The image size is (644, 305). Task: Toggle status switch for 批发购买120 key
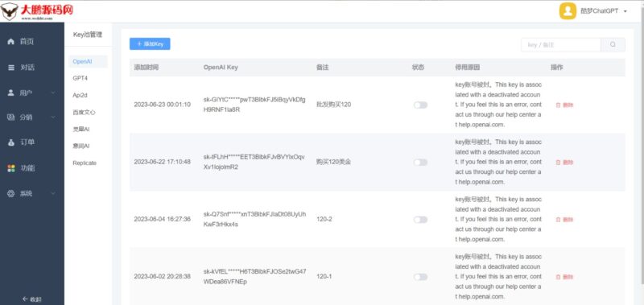(420, 105)
